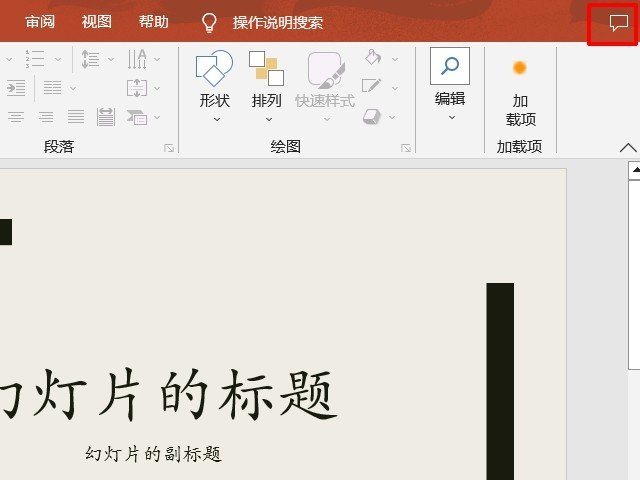The width and height of the screenshot is (640, 480).
Task: Click the shape effects icon
Action: (371, 116)
